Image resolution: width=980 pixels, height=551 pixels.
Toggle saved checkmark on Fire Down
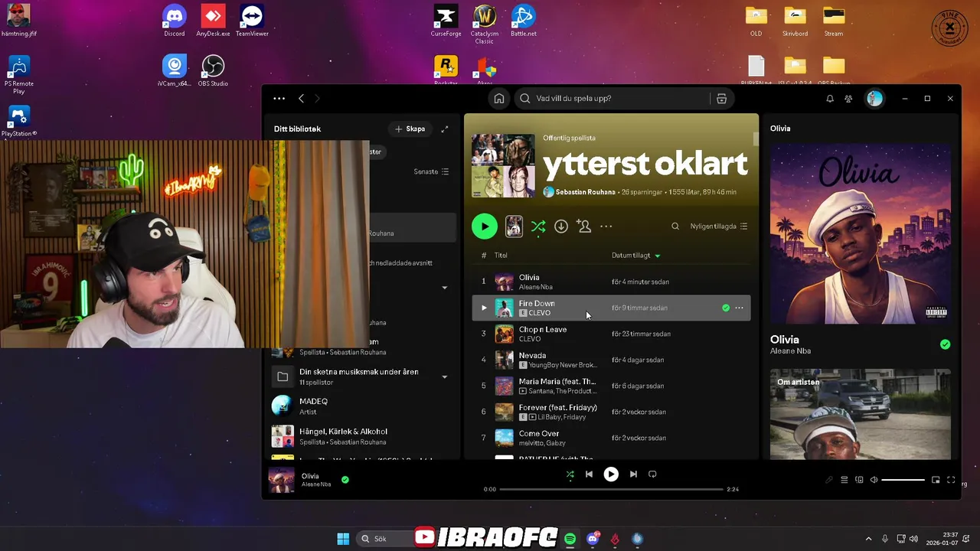pos(726,308)
